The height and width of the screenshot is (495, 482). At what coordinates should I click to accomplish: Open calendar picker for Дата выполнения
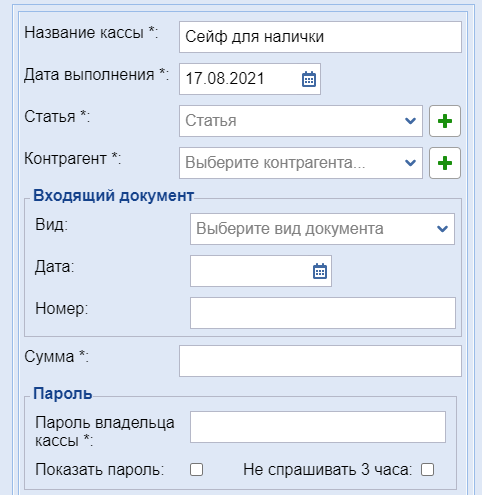click(309, 79)
